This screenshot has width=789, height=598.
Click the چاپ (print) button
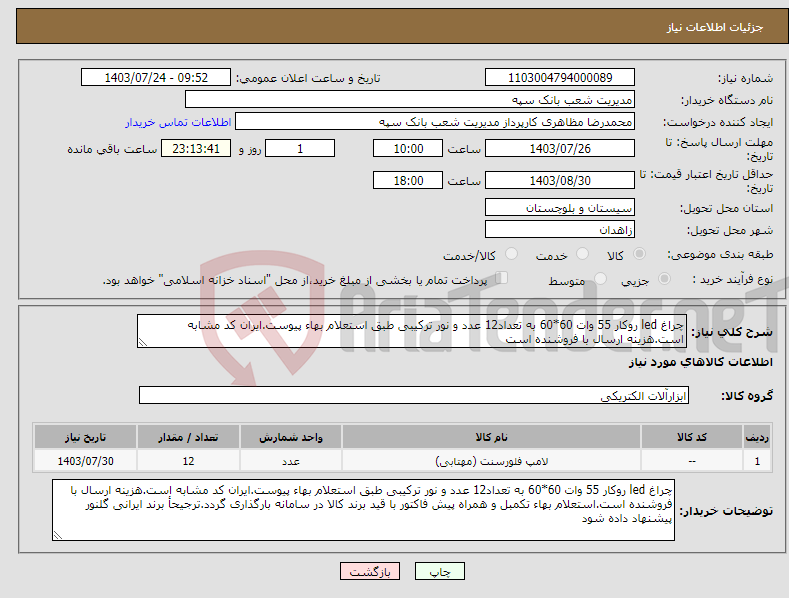tap(439, 571)
